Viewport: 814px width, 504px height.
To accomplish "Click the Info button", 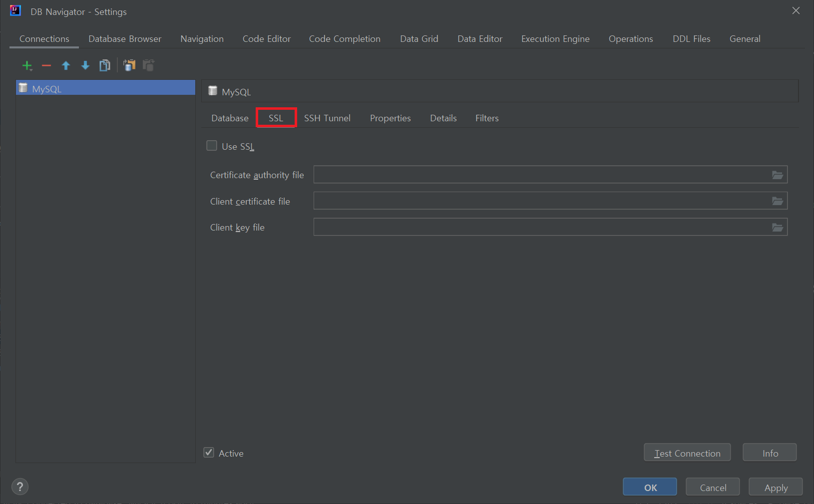I will [770, 453].
